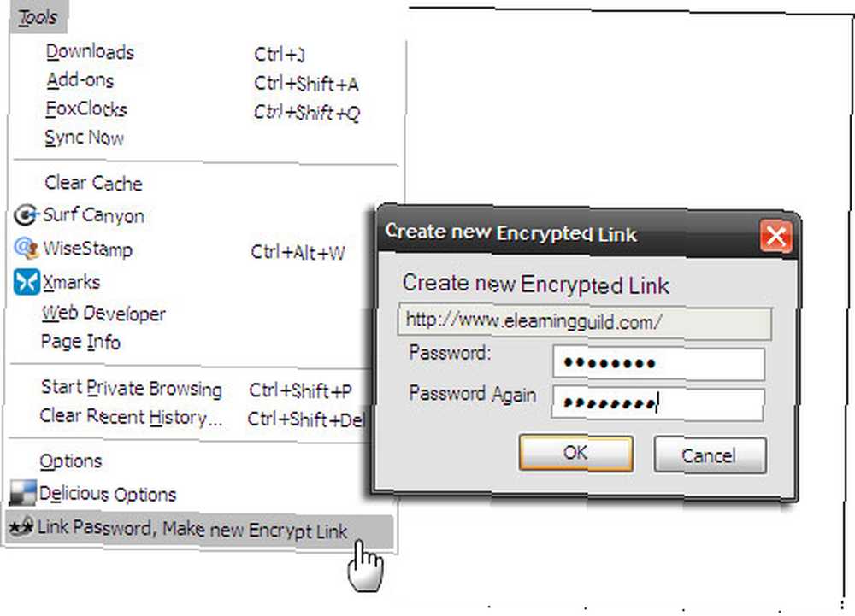Click the Xmarks icon
Image resolution: width=855 pixels, height=616 pixels.
27,282
